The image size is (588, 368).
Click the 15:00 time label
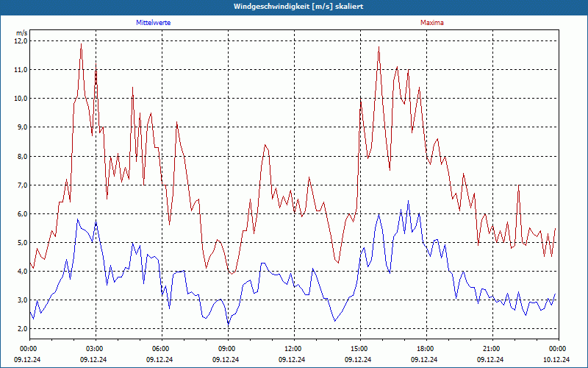[359, 349]
